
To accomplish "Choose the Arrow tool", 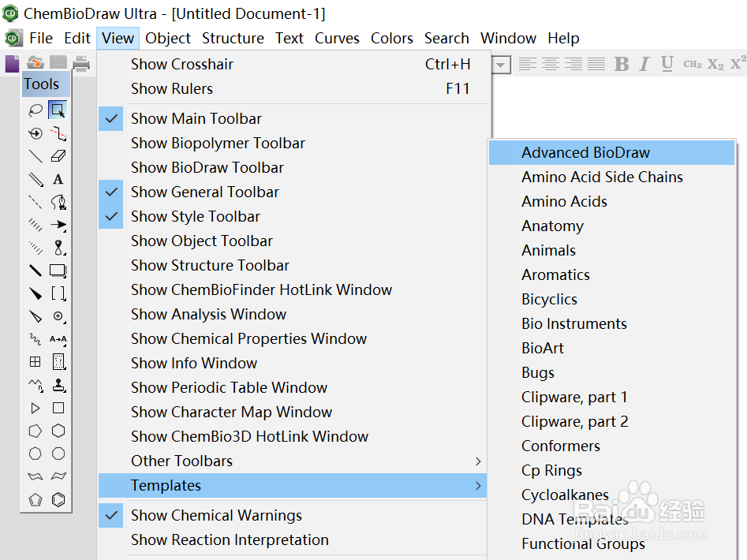I will (58, 225).
